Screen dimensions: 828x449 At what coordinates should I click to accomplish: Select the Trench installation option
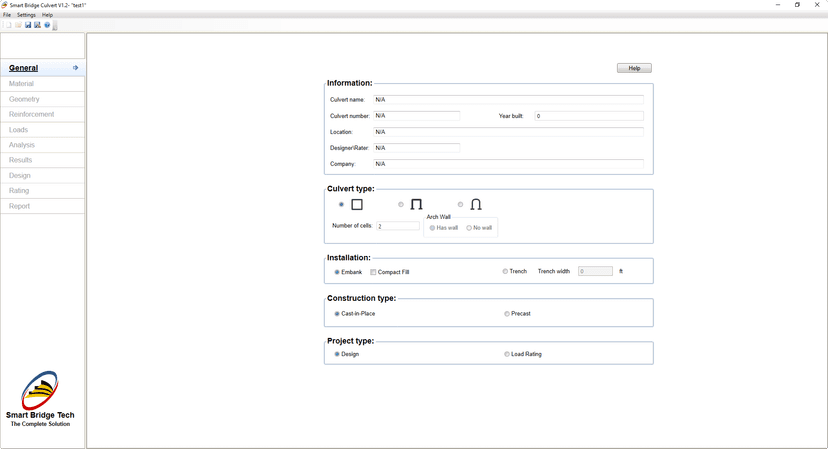click(x=506, y=271)
